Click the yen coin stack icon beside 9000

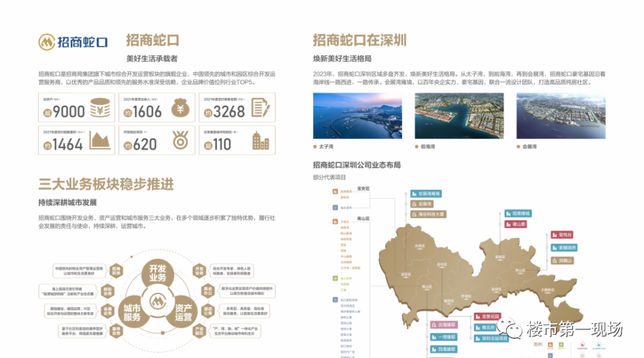pos(100,108)
